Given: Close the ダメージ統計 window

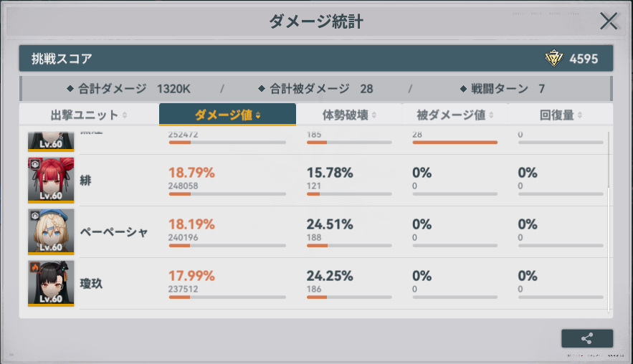Looking at the screenshot, I should (609, 21).
